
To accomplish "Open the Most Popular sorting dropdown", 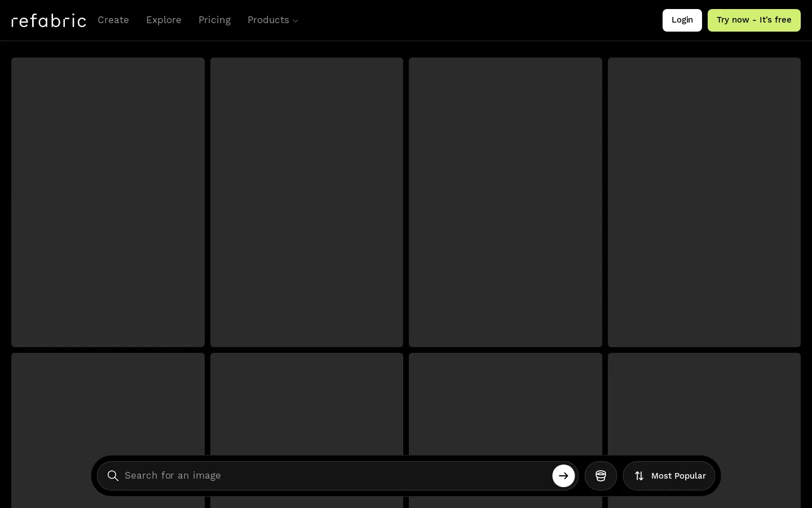I will point(669,476).
